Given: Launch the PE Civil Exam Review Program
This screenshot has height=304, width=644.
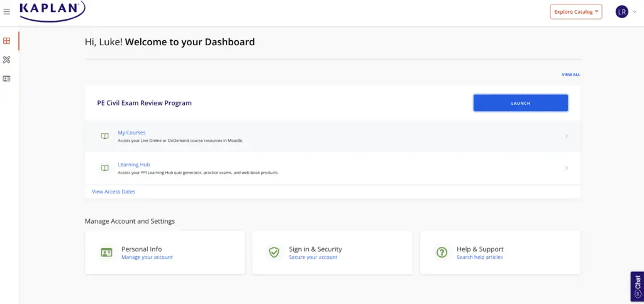Looking at the screenshot, I should [520, 103].
